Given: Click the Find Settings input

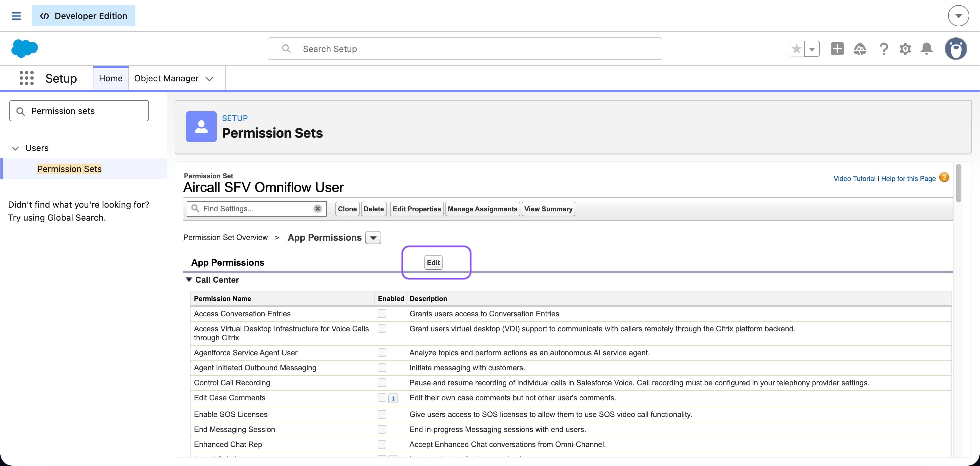Looking at the screenshot, I should pyautogui.click(x=257, y=208).
